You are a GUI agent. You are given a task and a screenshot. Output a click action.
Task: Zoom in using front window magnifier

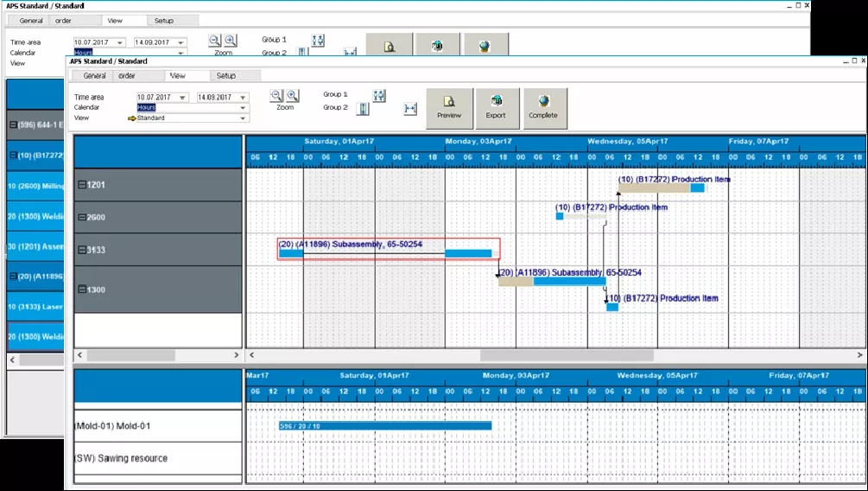pyautogui.click(x=292, y=95)
